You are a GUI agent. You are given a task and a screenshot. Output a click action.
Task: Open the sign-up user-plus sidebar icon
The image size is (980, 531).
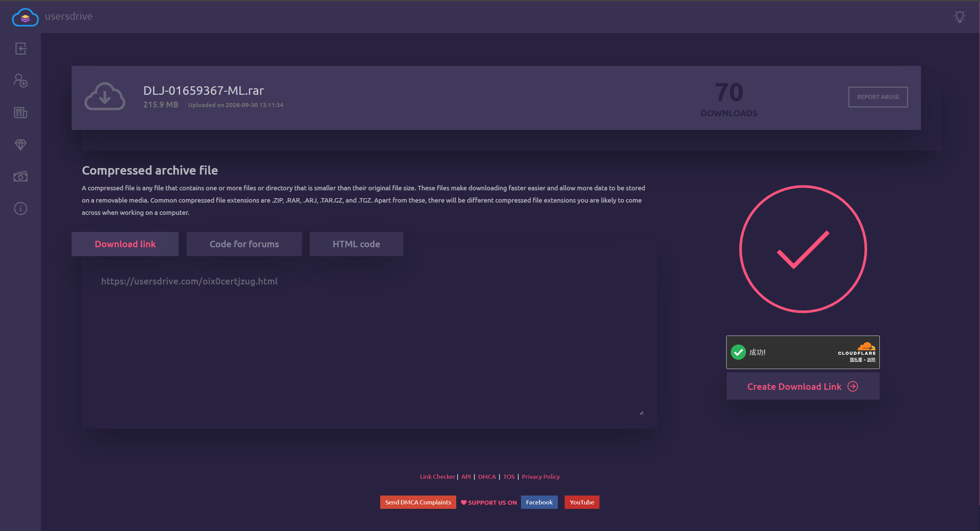point(20,80)
